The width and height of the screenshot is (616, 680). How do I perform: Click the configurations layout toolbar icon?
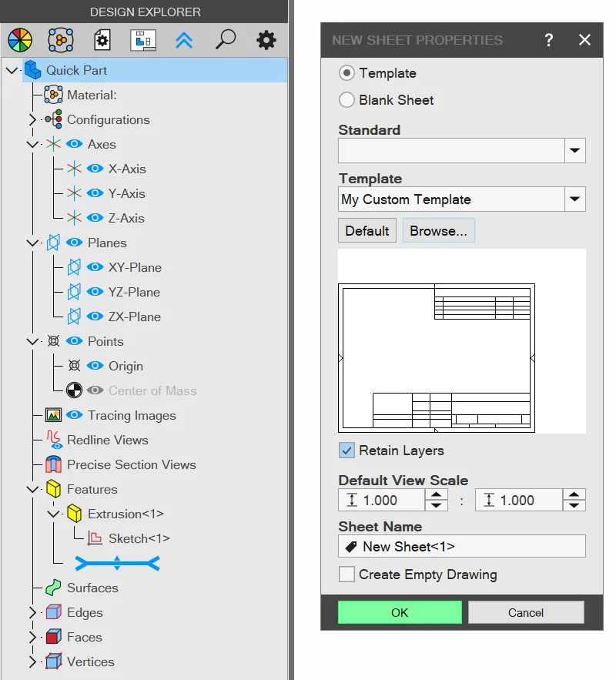point(143,40)
